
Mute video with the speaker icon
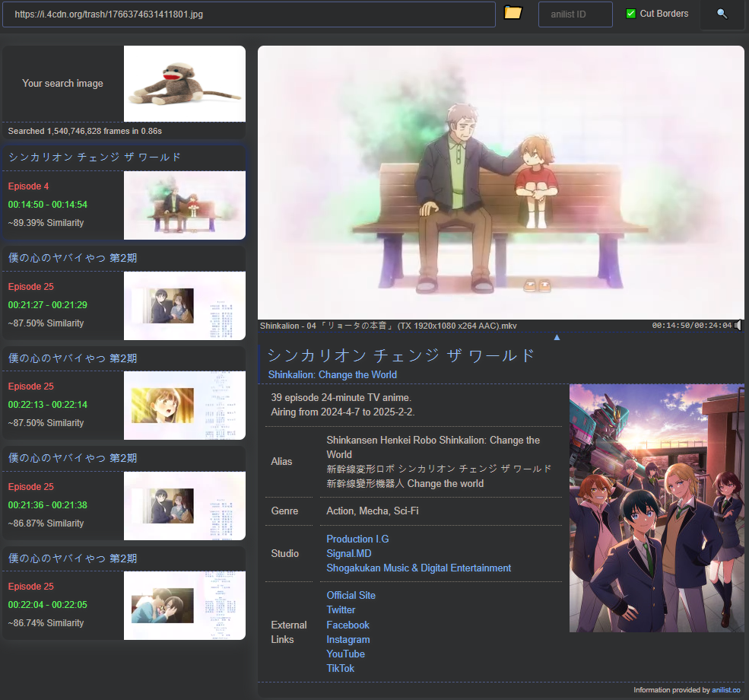click(738, 326)
